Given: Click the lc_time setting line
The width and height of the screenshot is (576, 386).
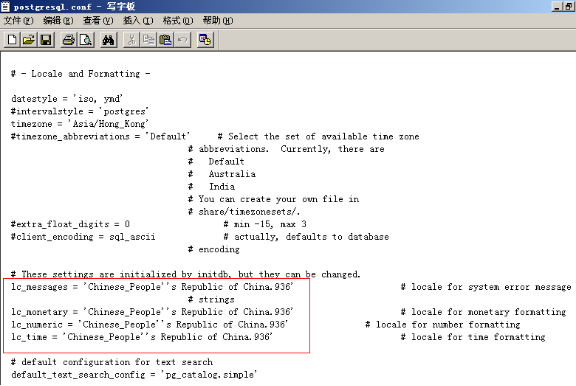Looking at the screenshot, I should click(x=142, y=337).
